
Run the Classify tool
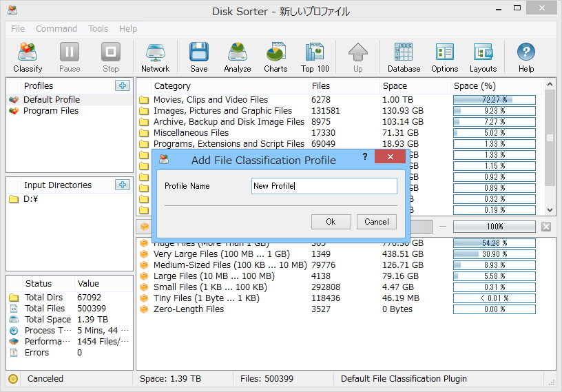click(x=28, y=57)
